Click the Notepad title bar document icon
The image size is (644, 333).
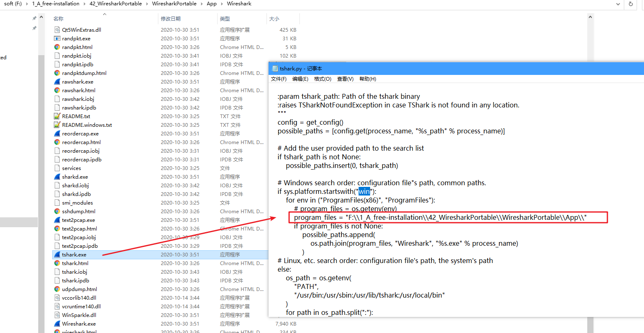point(275,68)
